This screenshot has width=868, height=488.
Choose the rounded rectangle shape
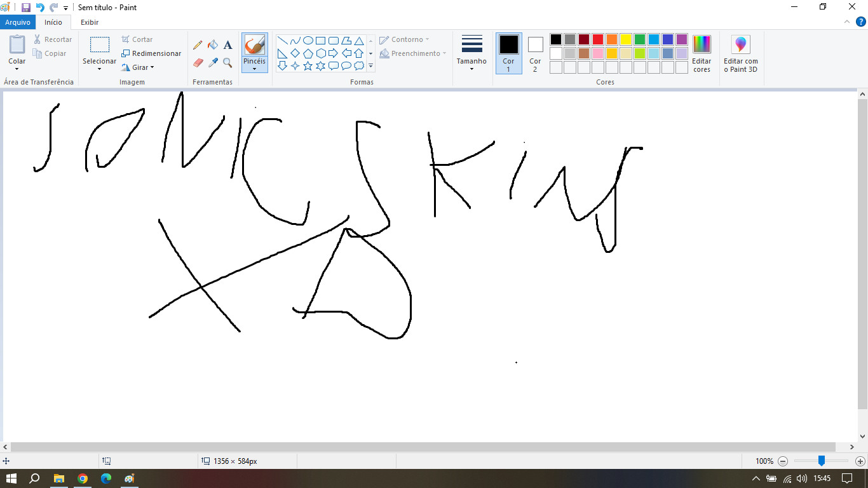point(334,41)
